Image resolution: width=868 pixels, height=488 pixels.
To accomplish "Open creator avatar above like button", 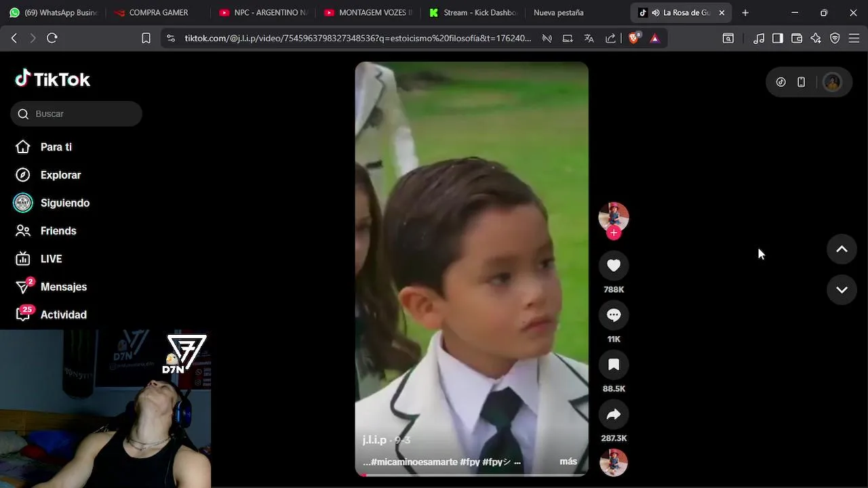I will point(614,217).
